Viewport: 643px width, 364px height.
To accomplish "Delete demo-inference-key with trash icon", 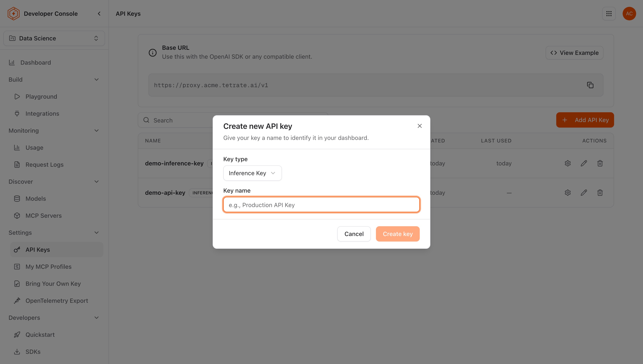I will point(600,163).
